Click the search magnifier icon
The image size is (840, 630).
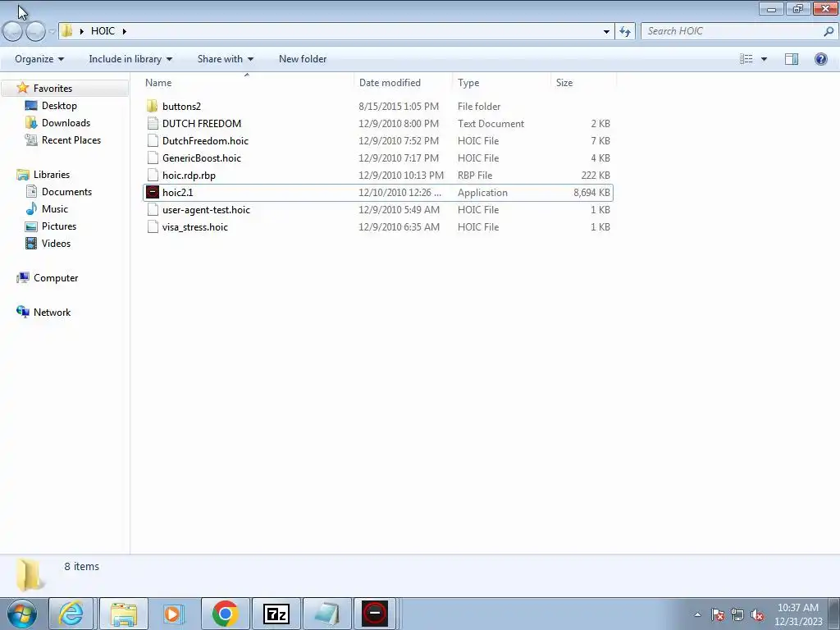click(x=829, y=31)
